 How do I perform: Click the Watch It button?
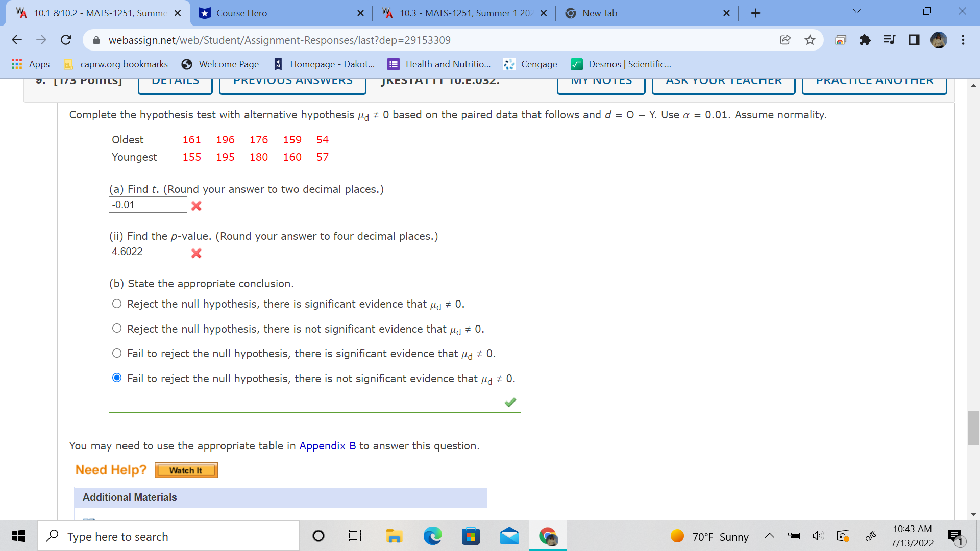tap(186, 470)
